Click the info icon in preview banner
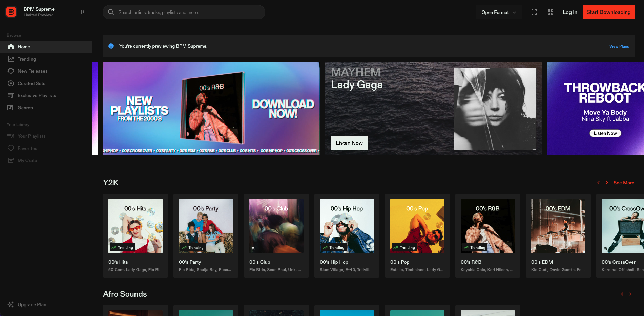 tap(111, 46)
